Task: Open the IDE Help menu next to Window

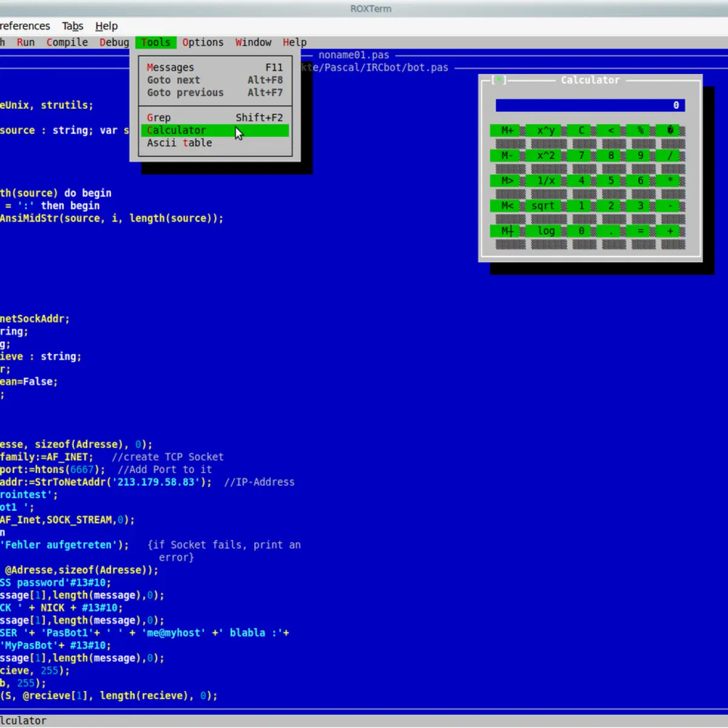Action: 294,42
